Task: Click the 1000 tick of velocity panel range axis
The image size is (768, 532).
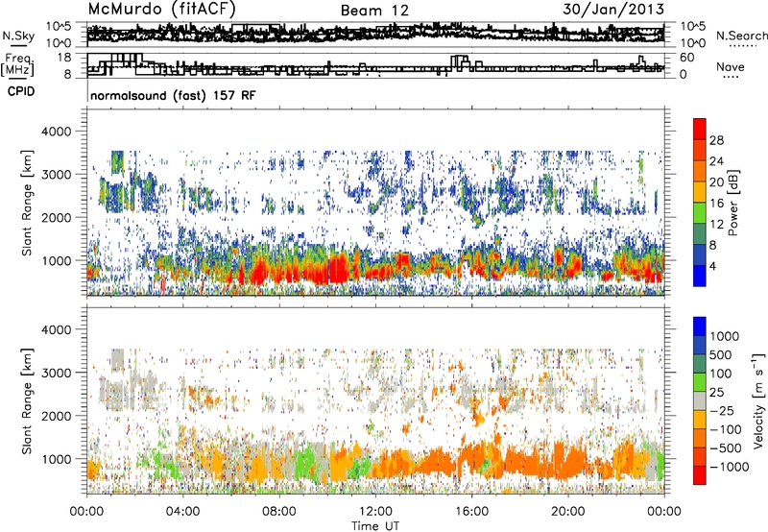Action: (x=56, y=459)
